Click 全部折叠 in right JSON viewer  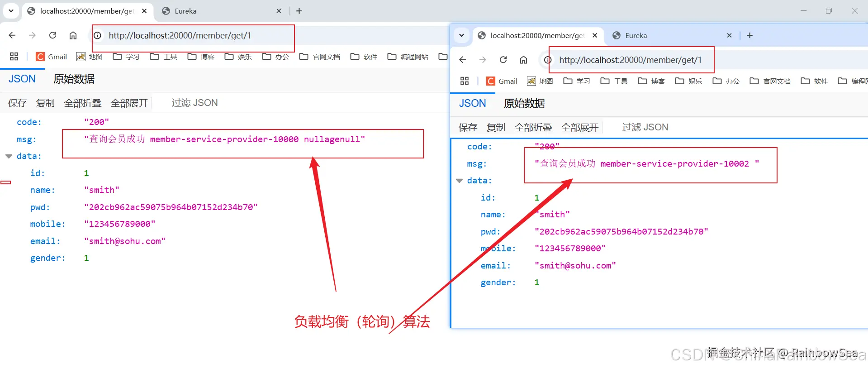click(533, 128)
